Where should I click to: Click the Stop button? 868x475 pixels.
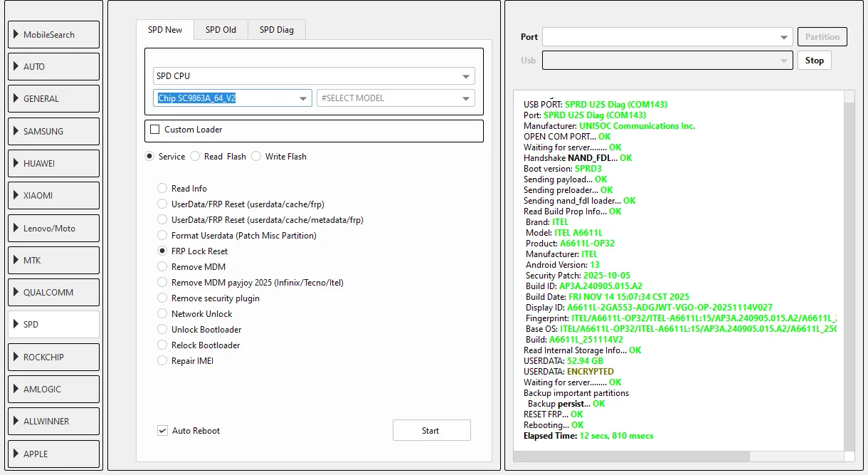(814, 61)
